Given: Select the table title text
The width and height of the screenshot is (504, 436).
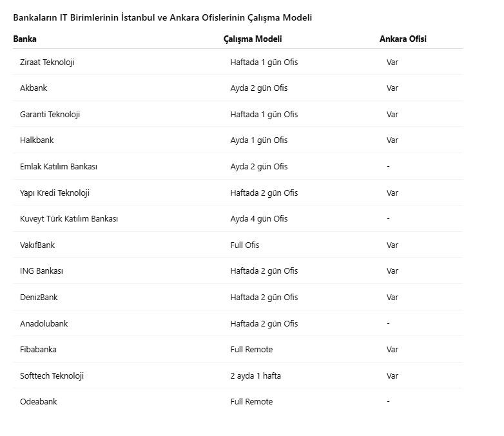Looking at the screenshot, I should point(162,17).
